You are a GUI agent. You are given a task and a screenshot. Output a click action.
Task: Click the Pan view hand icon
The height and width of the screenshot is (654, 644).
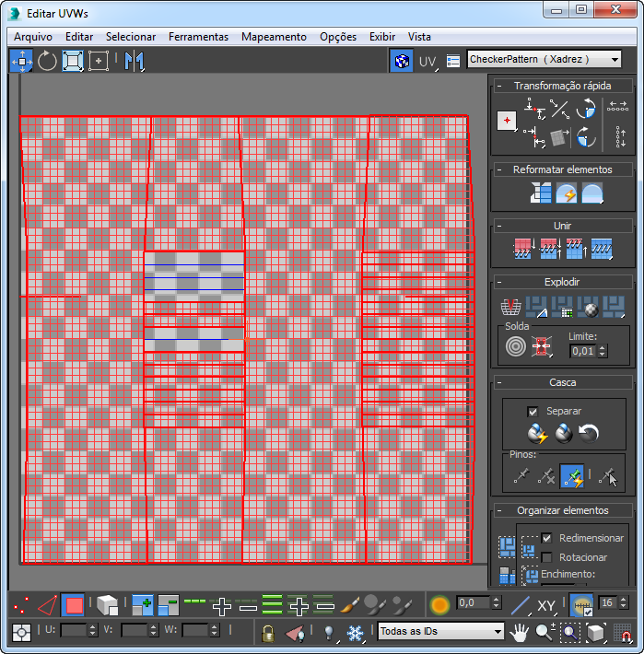point(519,632)
